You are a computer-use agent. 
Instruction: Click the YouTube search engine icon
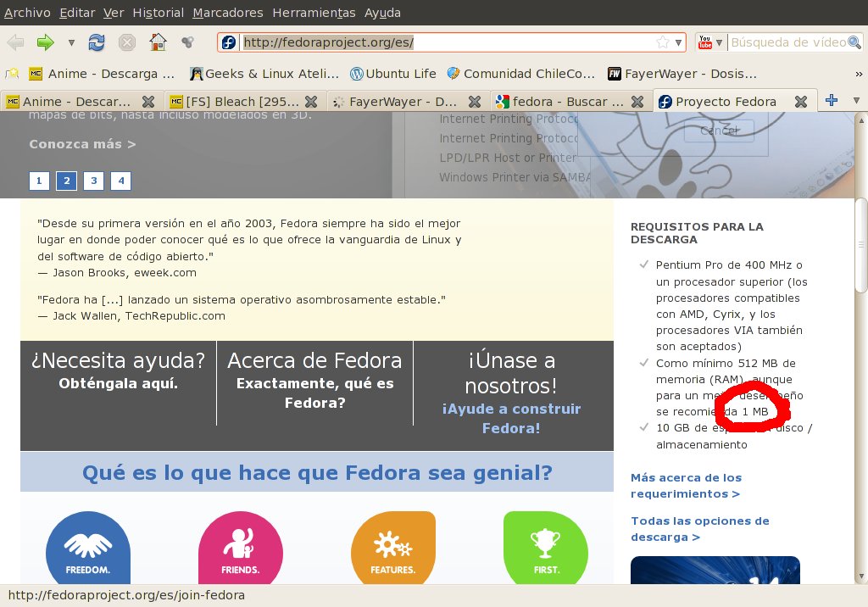coord(704,42)
